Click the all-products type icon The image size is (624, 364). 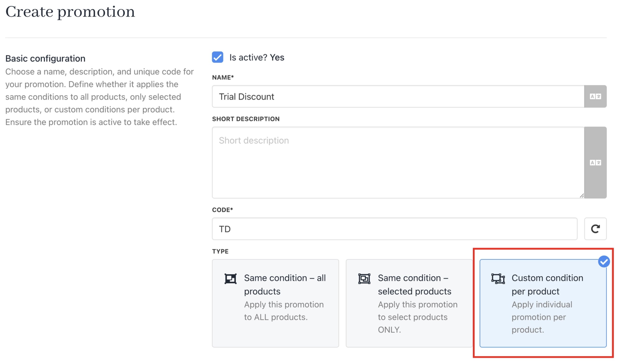pyautogui.click(x=231, y=279)
